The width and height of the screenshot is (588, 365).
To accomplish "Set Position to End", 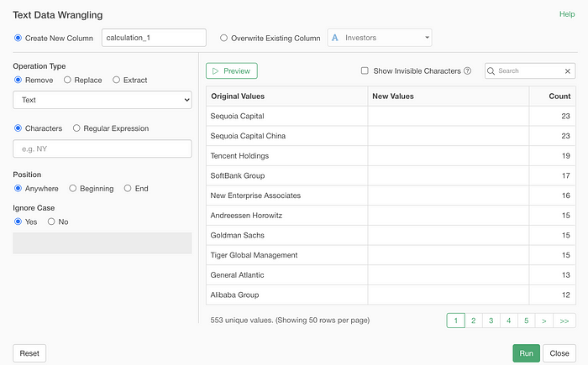I will coord(128,188).
